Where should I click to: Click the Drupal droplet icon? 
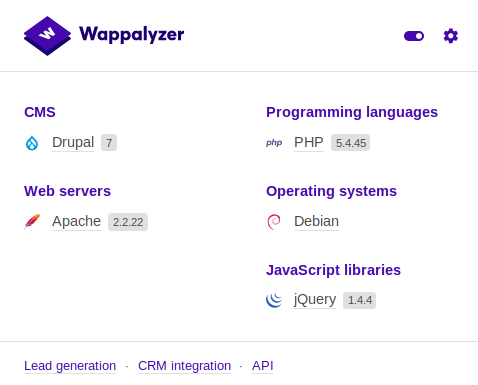coord(32,143)
